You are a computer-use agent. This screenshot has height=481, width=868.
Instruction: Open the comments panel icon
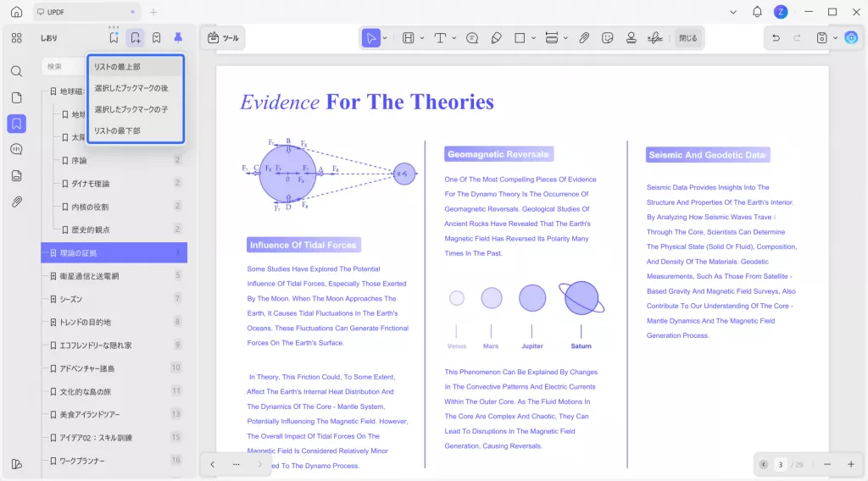(x=17, y=149)
